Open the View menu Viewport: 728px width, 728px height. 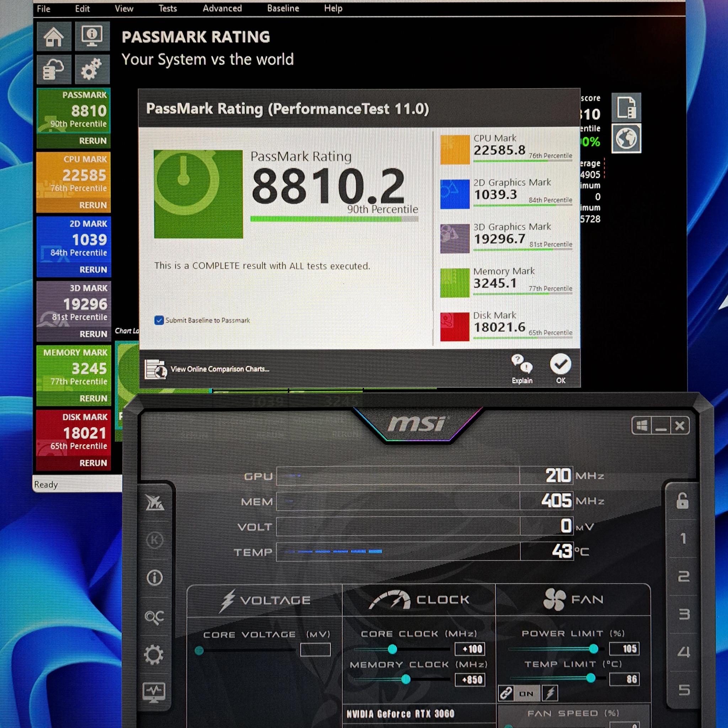coord(124,9)
